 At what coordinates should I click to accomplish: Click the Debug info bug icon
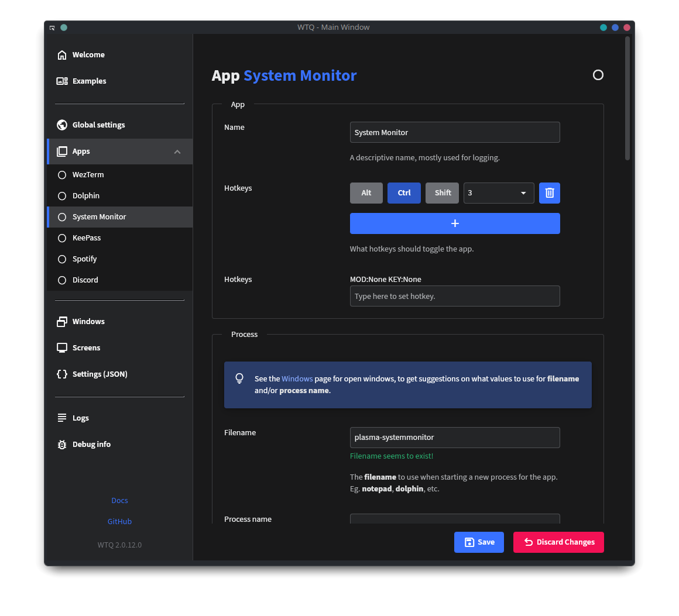[x=62, y=445]
